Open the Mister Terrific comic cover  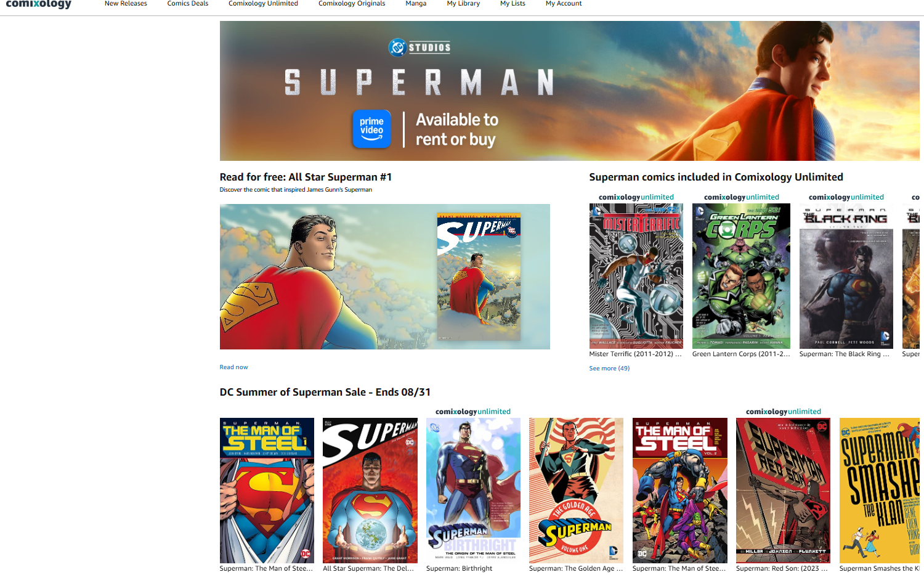click(x=636, y=276)
